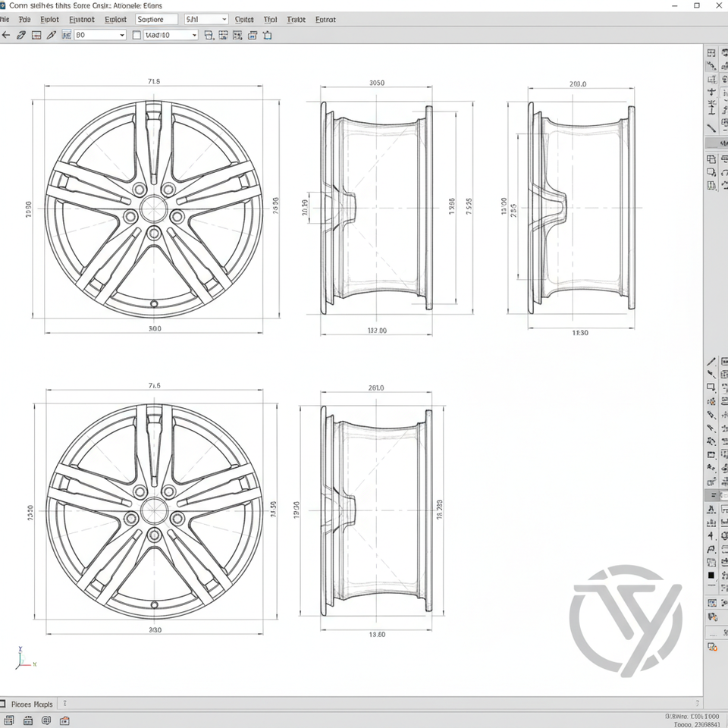This screenshot has height=728, width=728.
Task: Click the top-left wheel front view drawing
Action: [154, 209]
